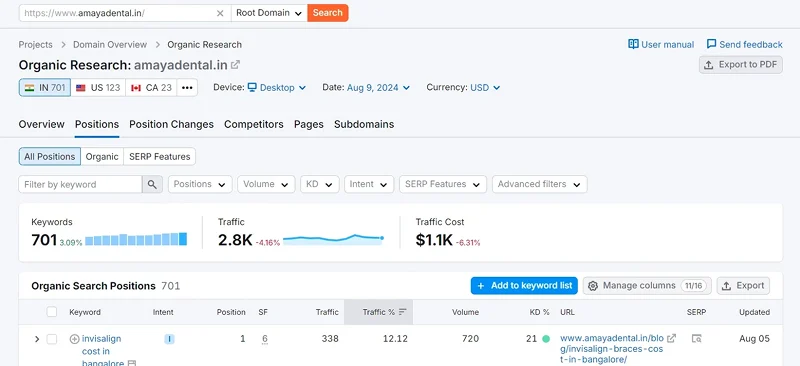Switch to the Overview tab
800x366 pixels.
click(41, 124)
